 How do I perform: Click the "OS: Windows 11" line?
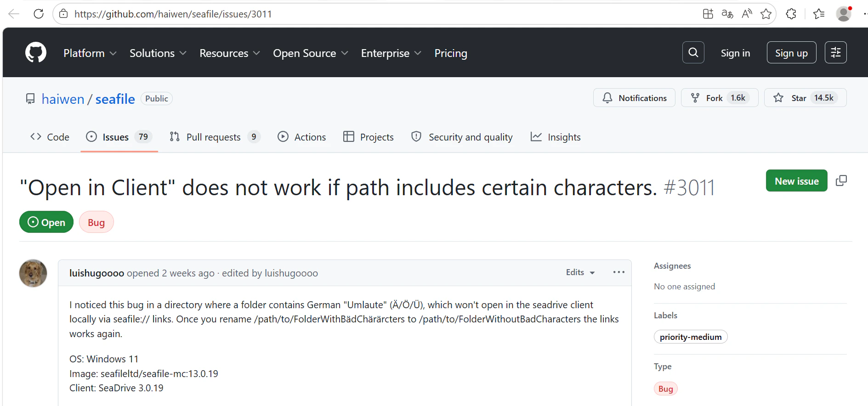click(104, 359)
